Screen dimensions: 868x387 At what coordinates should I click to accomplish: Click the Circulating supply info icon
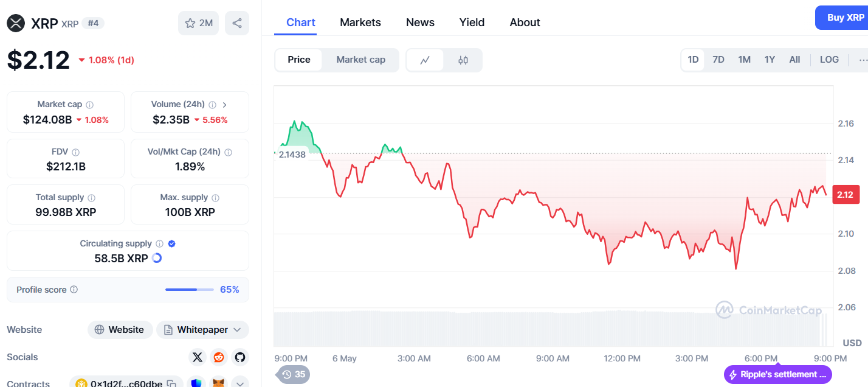159,243
